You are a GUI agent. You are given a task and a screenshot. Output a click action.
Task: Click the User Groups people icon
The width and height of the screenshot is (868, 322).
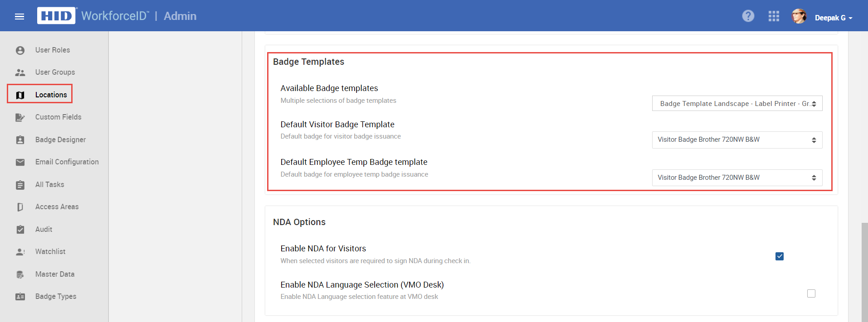tap(20, 72)
